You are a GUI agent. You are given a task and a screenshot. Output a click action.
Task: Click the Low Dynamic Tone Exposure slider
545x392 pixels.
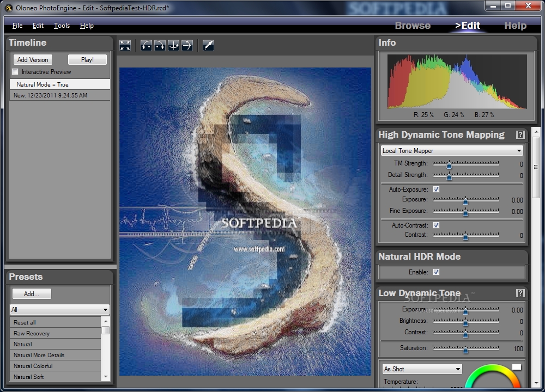pyautogui.click(x=465, y=310)
